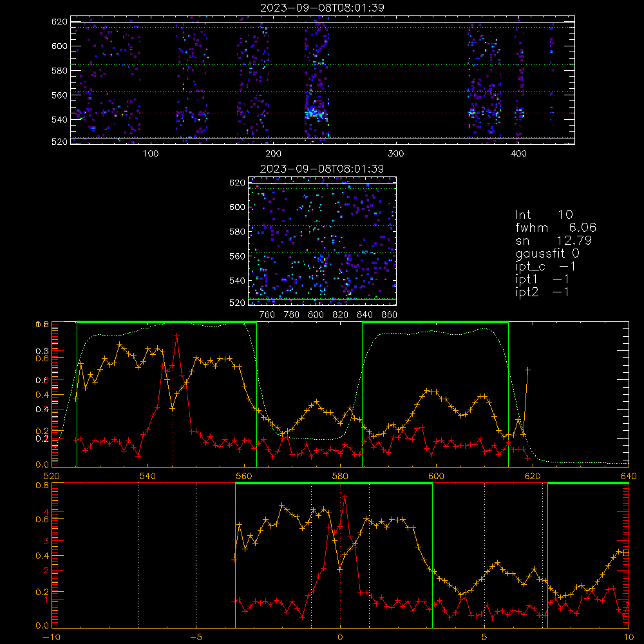Click x-axis label 100 on top spectrogram

pos(151,154)
